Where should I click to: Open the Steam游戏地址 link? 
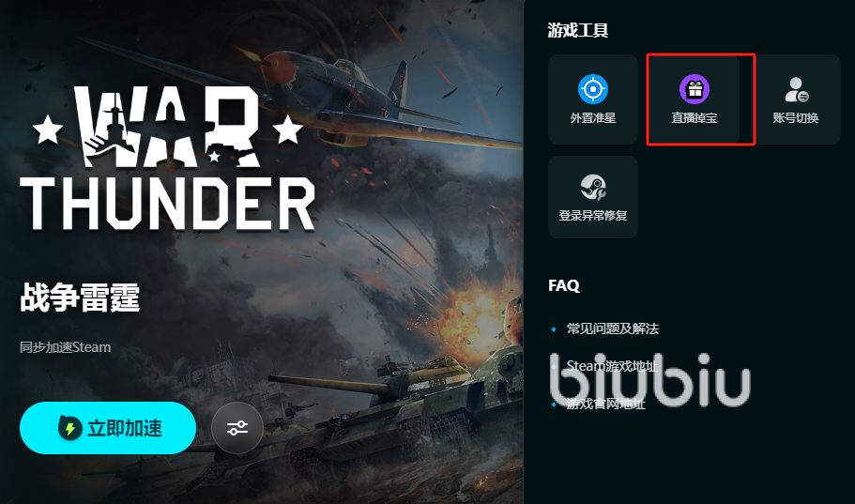pos(612,366)
